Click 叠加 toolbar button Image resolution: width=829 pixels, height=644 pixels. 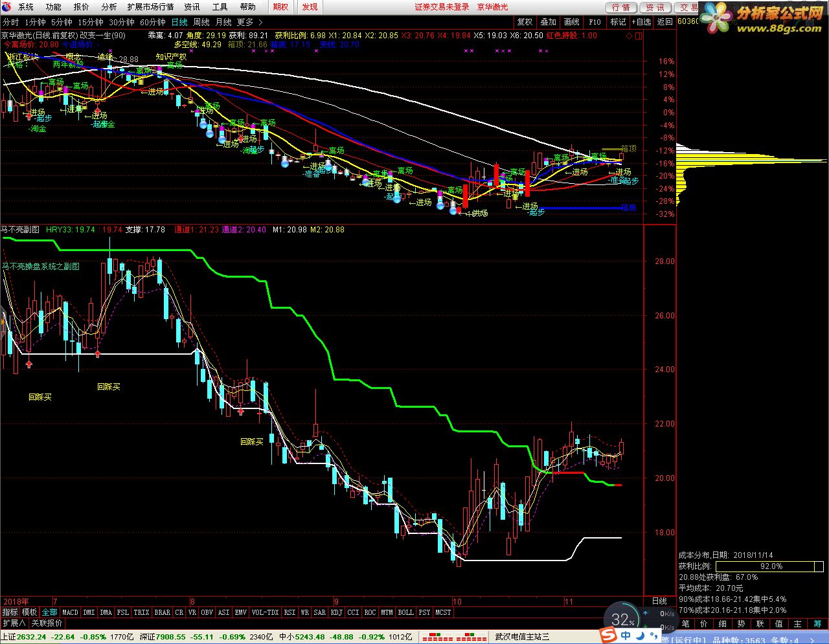(x=549, y=22)
